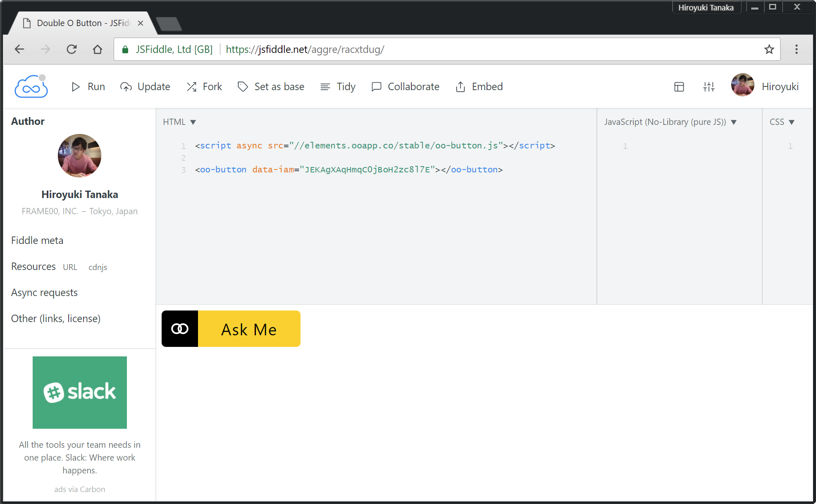Fork this fiddle using the shuffle icon
816x504 pixels.
(191, 87)
